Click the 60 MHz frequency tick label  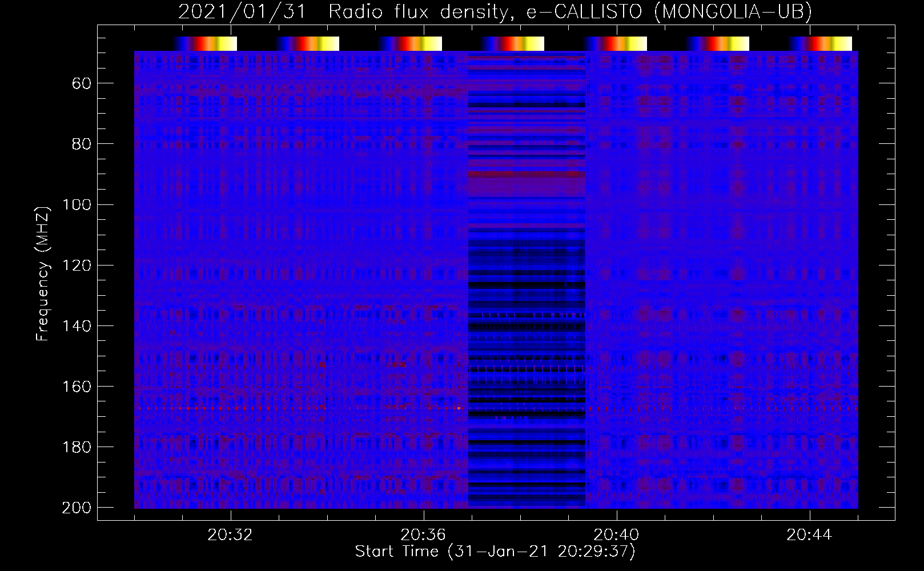coord(82,84)
